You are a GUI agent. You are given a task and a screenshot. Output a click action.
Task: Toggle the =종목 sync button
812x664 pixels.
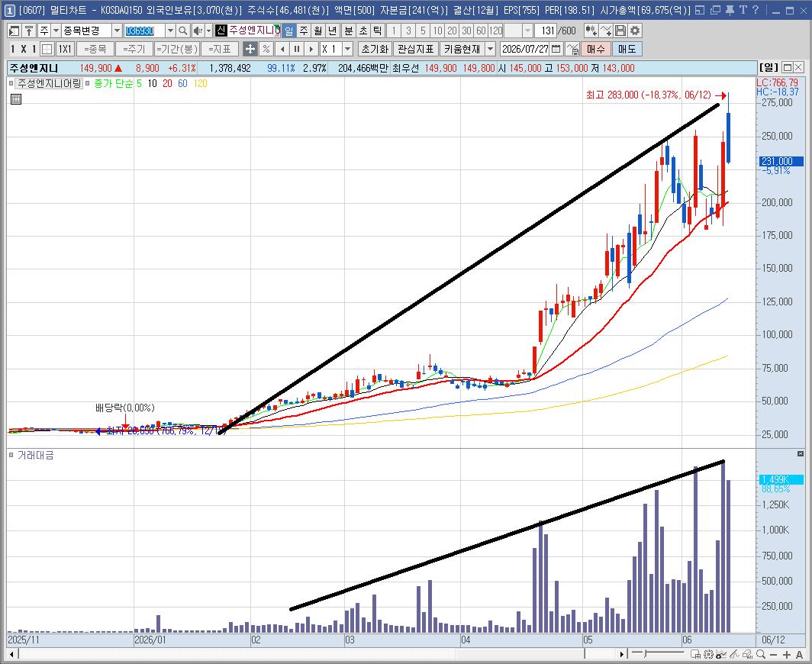click(x=95, y=49)
